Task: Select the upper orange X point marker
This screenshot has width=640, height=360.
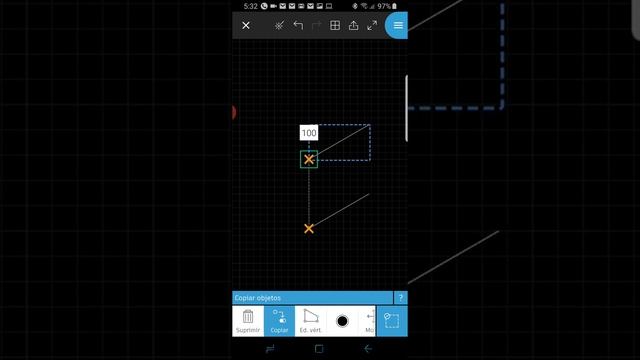Action: (x=309, y=159)
